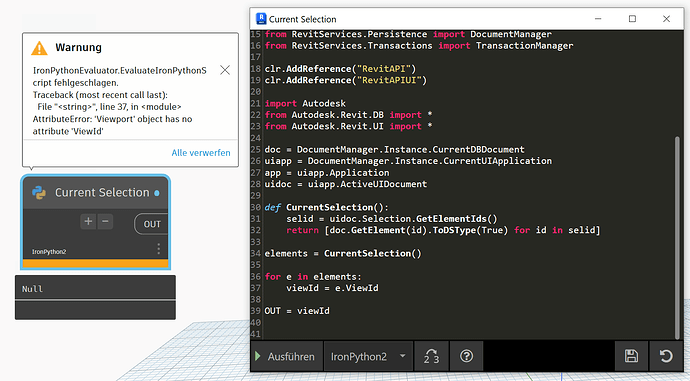This screenshot has height=381, width=690.
Task: Click clr.AddReference("RevitAPIUI") line
Action: pos(345,80)
